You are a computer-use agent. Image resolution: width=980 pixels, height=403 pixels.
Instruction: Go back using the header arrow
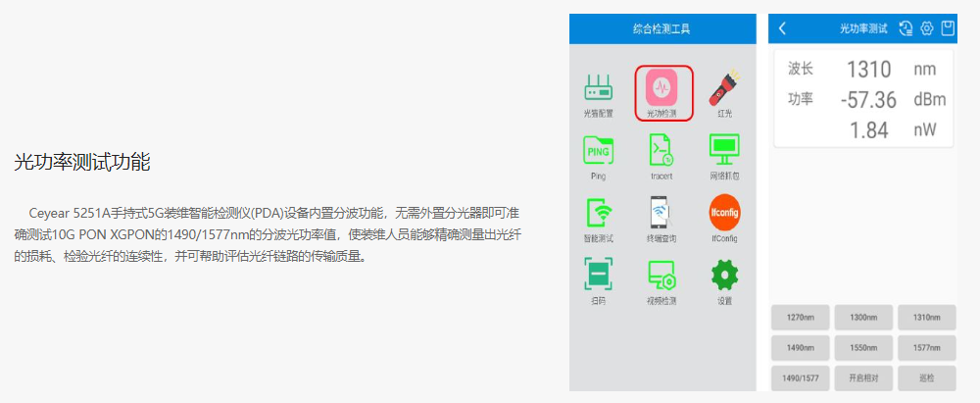pyautogui.click(x=782, y=28)
